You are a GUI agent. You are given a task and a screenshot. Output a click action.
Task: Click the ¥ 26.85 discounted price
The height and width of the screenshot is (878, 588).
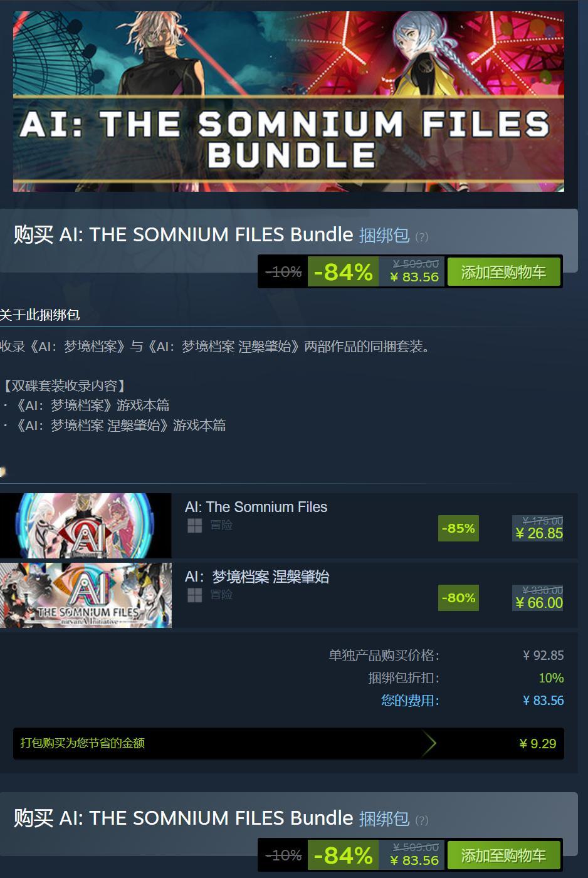538,533
